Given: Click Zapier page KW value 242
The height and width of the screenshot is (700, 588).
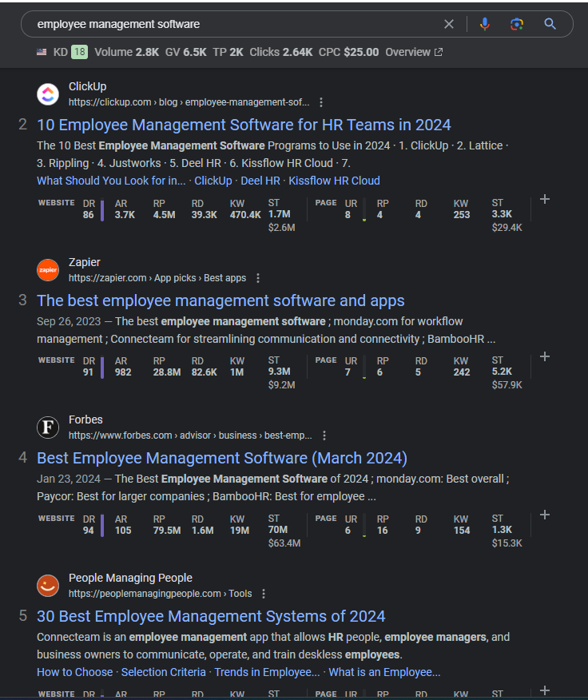Looking at the screenshot, I should click(x=462, y=372).
